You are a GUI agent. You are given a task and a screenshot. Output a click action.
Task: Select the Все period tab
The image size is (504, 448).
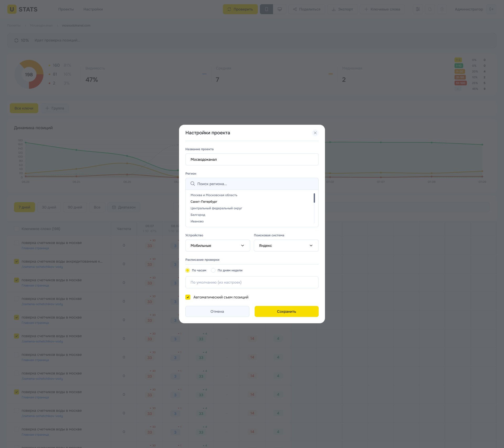click(x=97, y=207)
